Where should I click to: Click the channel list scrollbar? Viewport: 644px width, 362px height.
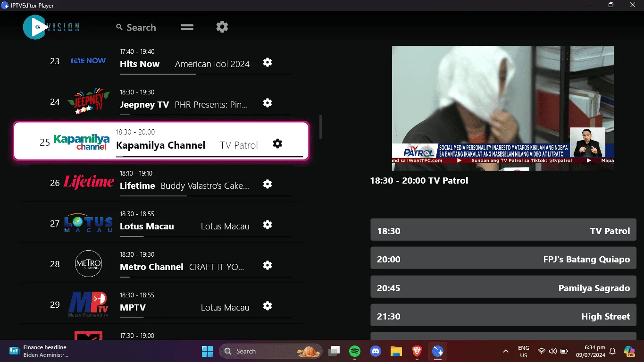[321, 127]
